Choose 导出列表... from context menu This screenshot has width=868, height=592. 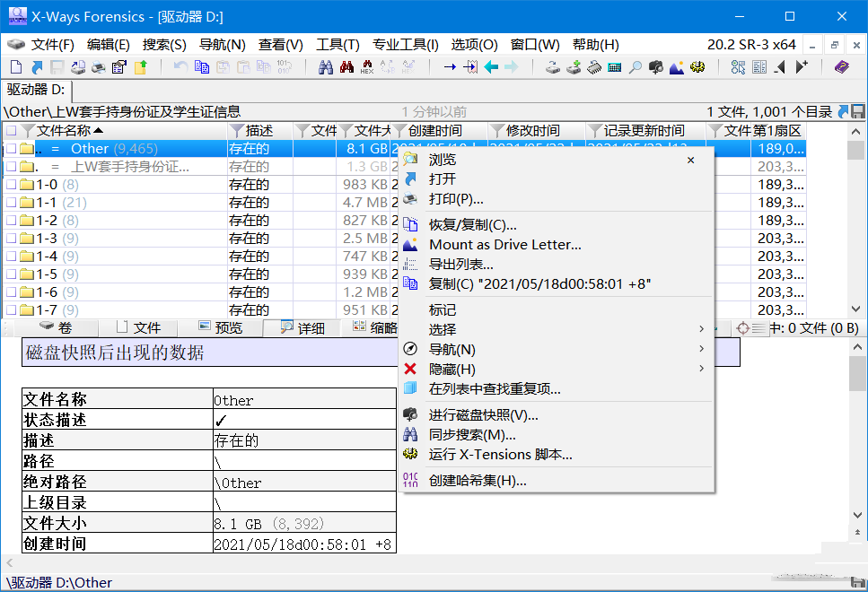coord(557,264)
